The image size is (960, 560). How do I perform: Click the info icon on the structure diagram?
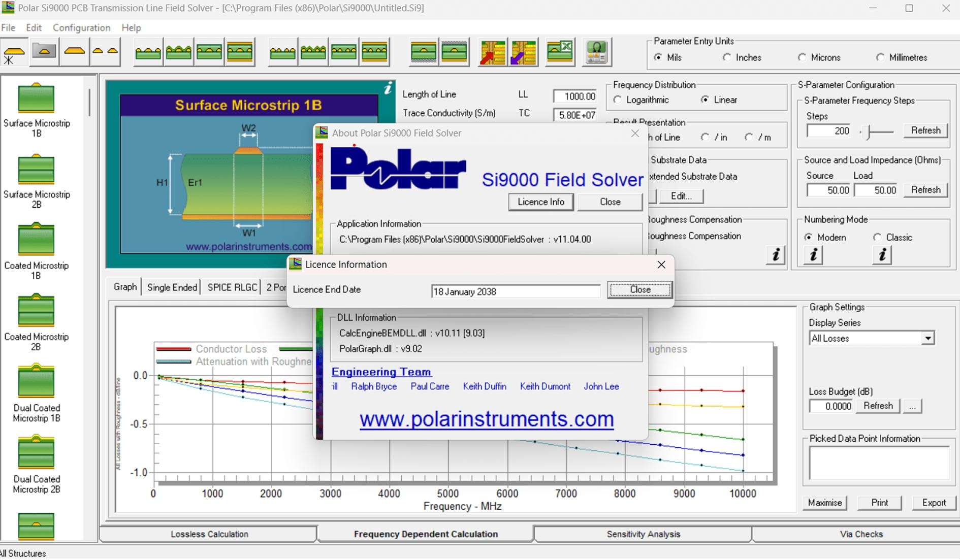coord(388,88)
